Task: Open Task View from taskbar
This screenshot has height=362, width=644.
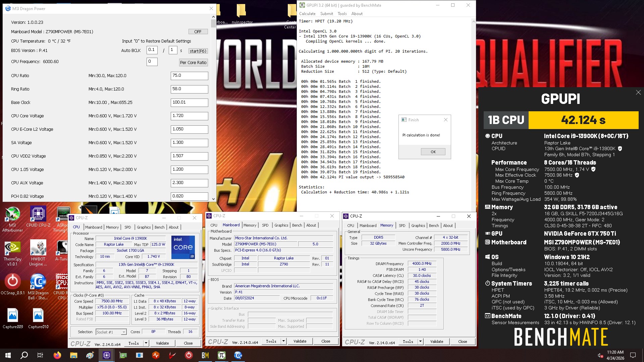Action: pyautogui.click(x=40, y=355)
